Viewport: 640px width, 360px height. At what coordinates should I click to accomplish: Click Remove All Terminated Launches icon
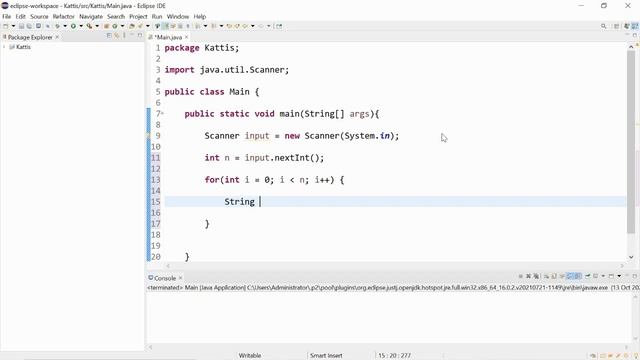pyautogui.click(x=536, y=276)
